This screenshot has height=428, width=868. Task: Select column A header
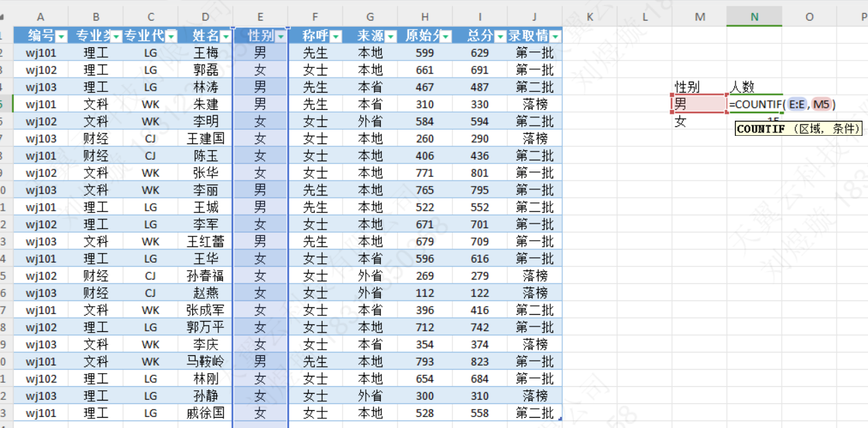pyautogui.click(x=40, y=16)
